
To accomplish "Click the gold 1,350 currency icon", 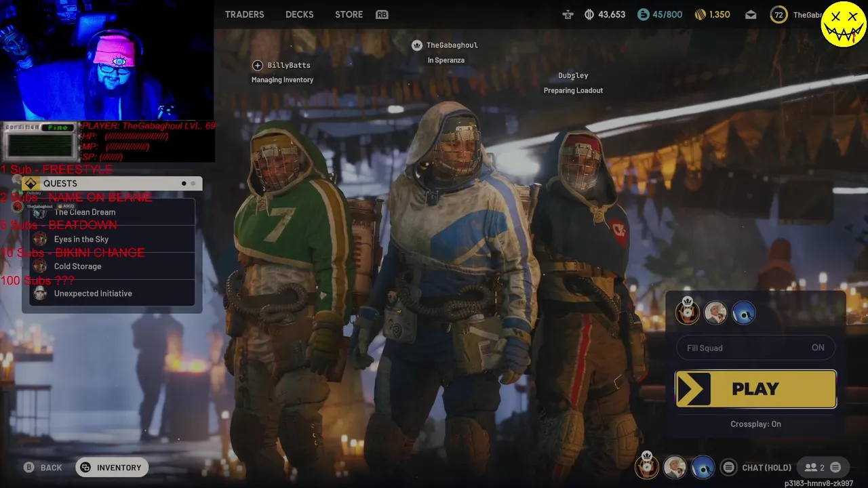I will pos(701,14).
